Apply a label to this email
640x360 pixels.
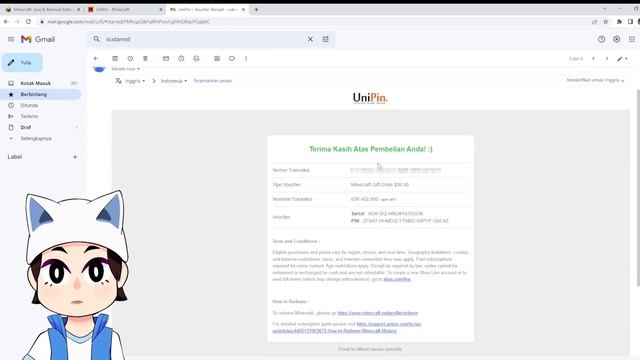(x=232, y=58)
